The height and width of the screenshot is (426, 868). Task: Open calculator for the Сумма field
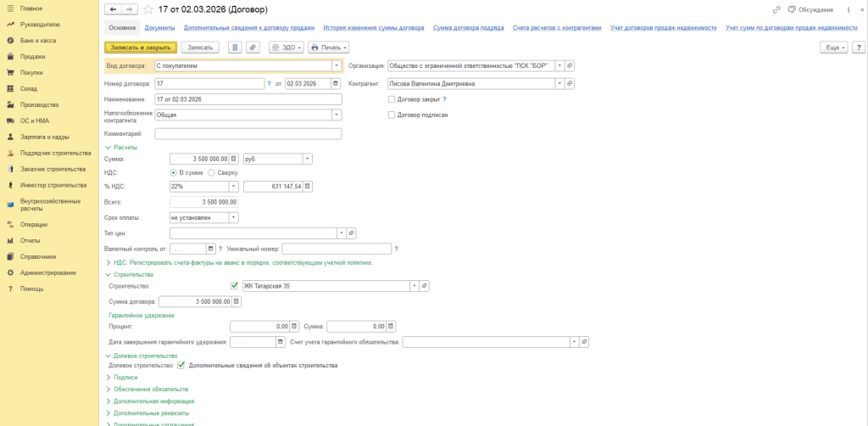point(235,159)
